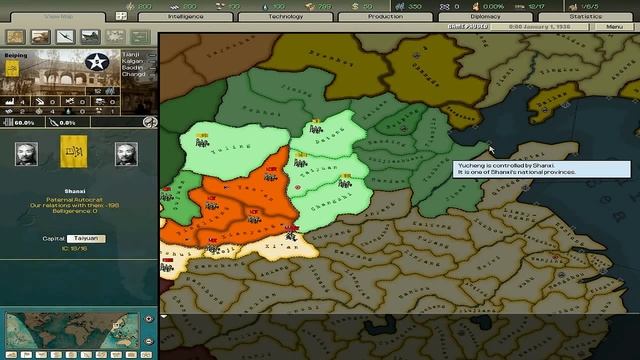The height and width of the screenshot is (360, 640).
Task: Zoom in with the minimap plus button
Action: point(149,319)
